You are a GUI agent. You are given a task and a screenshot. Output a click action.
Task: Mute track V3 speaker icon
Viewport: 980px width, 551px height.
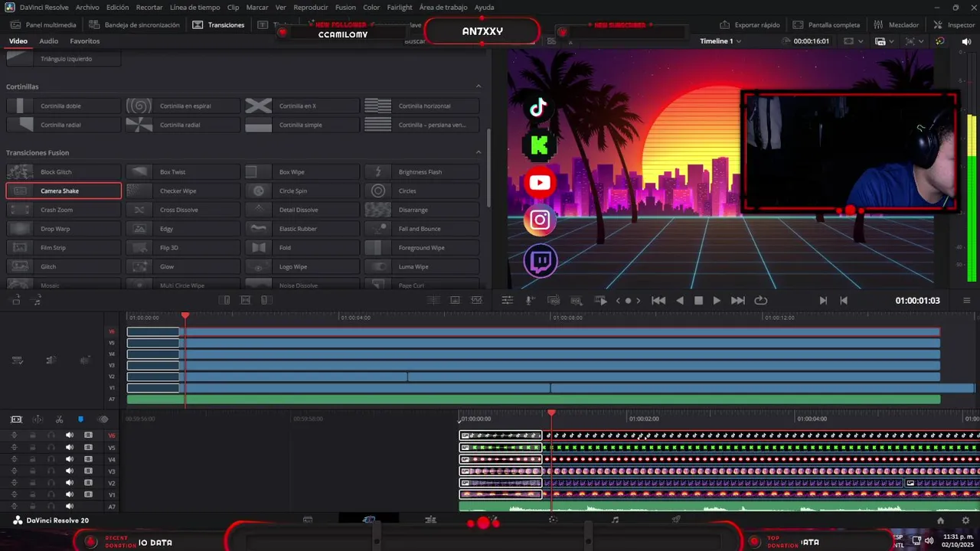click(70, 471)
